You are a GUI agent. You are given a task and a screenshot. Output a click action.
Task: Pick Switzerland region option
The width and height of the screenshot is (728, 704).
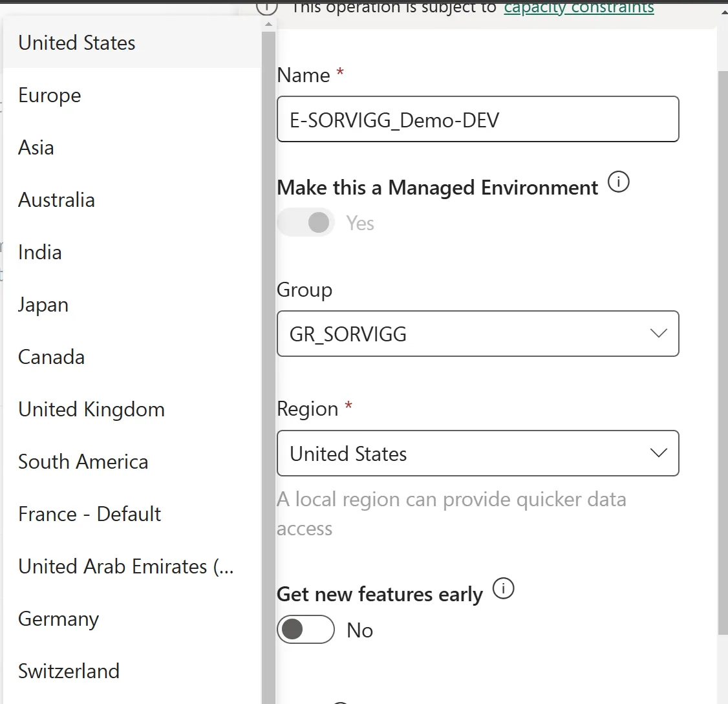pyautogui.click(x=132, y=672)
